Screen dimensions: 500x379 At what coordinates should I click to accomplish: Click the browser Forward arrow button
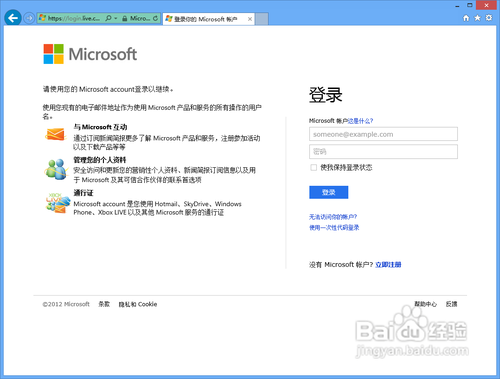[x=29, y=18]
